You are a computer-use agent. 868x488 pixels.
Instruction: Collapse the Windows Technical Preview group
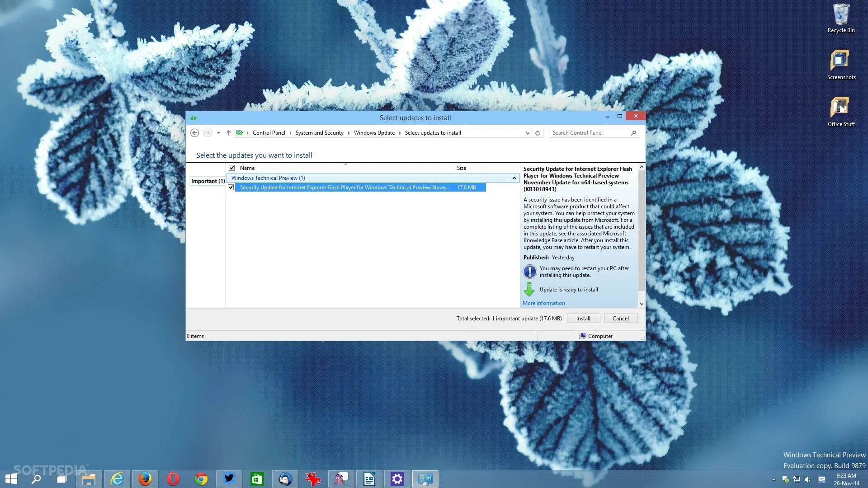(x=514, y=178)
